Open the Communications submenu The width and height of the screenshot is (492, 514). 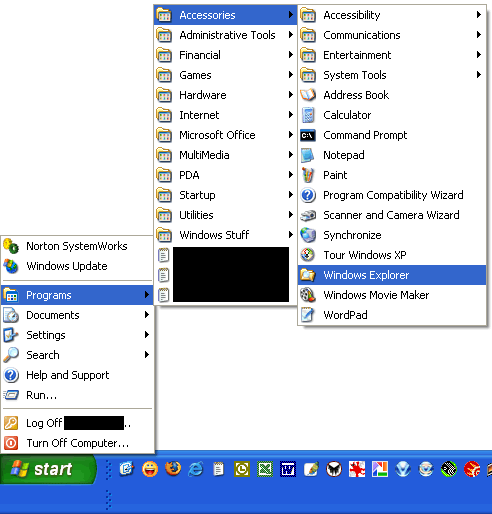[x=392, y=35]
